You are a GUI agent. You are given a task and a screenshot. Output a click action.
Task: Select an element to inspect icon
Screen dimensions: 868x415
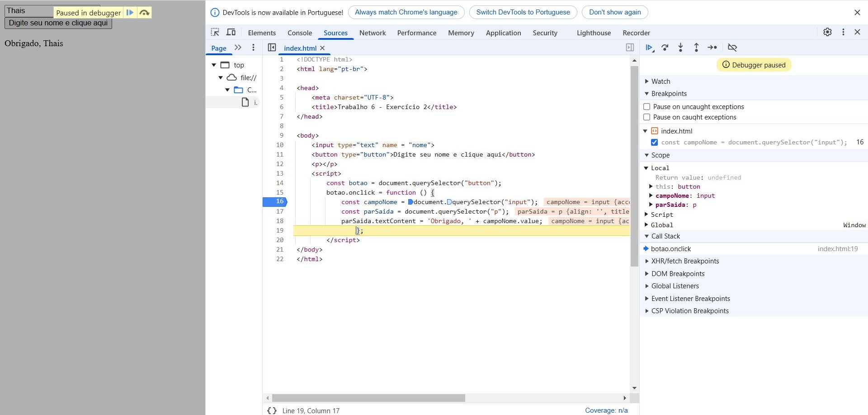click(x=215, y=32)
